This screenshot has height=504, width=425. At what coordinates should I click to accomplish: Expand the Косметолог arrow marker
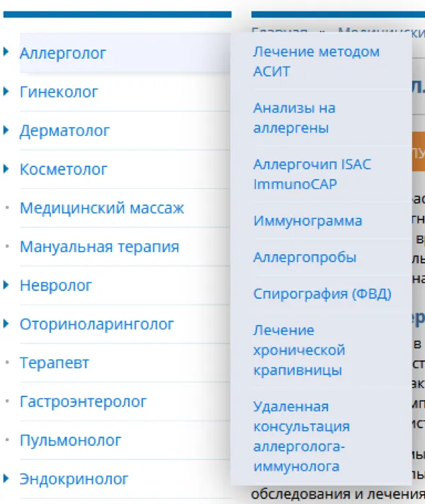(6, 169)
